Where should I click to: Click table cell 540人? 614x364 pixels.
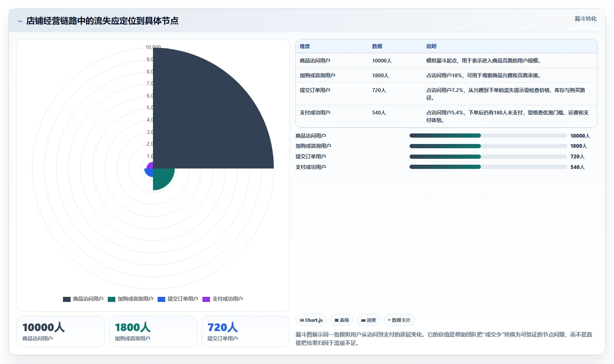pos(379,113)
